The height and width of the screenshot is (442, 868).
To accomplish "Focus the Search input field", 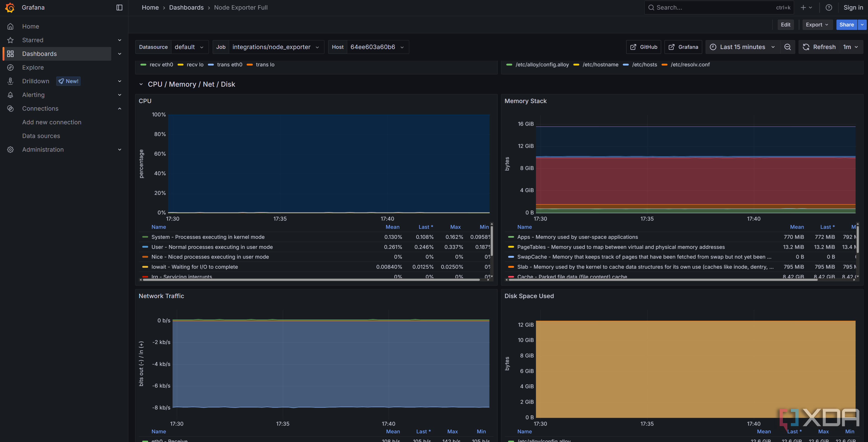I will (x=719, y=8).
